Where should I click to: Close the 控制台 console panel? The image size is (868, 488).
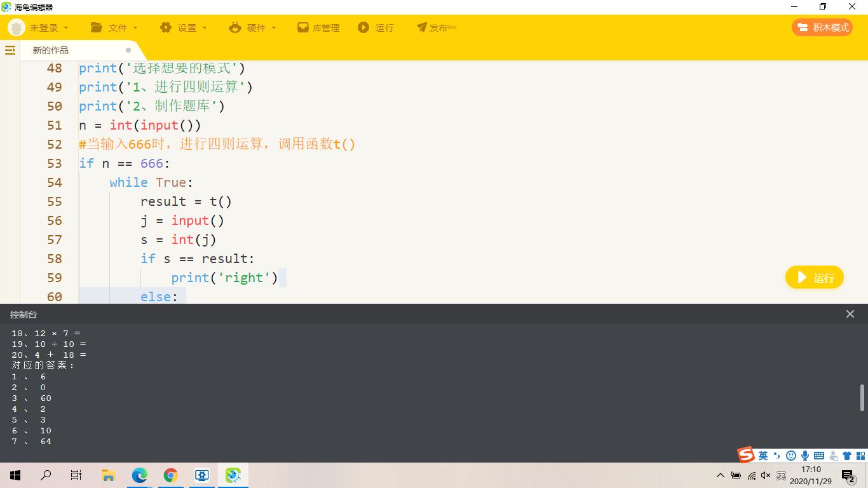click(850, 314)
